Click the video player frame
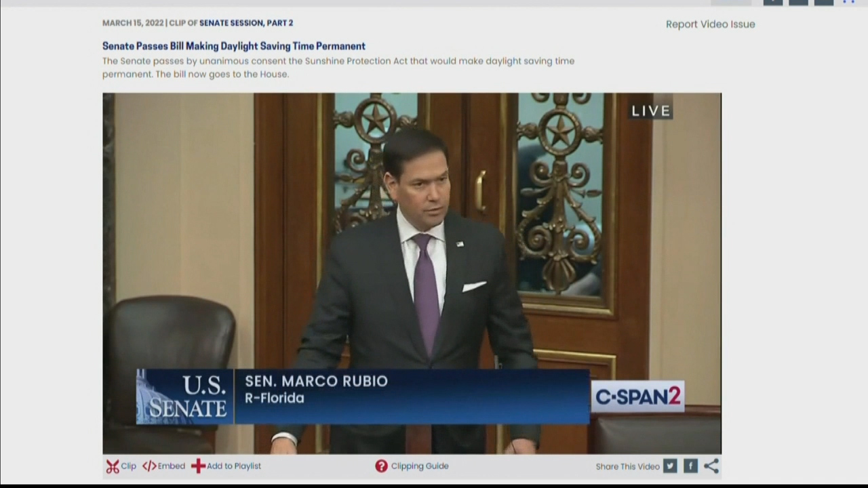Screen dimensions: 868x488 tap(412, 273)
